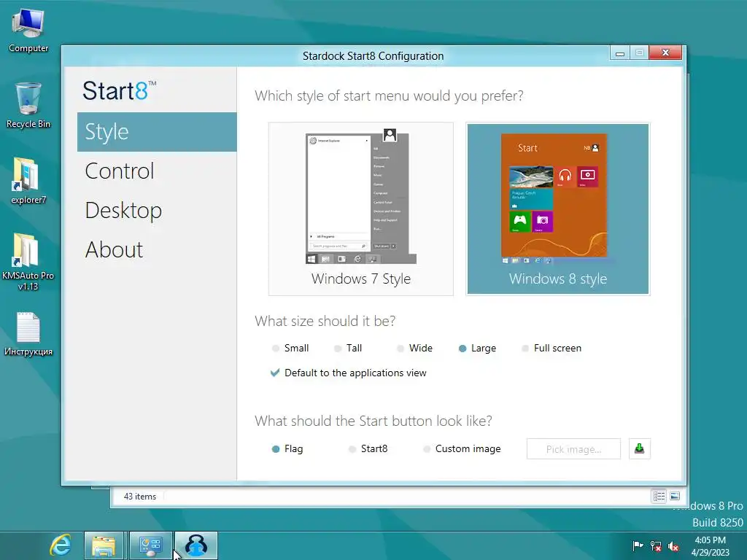Select the Flag Start button style
Image resolution: width=747 pixels, height=560 pixels.
point(287,448)
